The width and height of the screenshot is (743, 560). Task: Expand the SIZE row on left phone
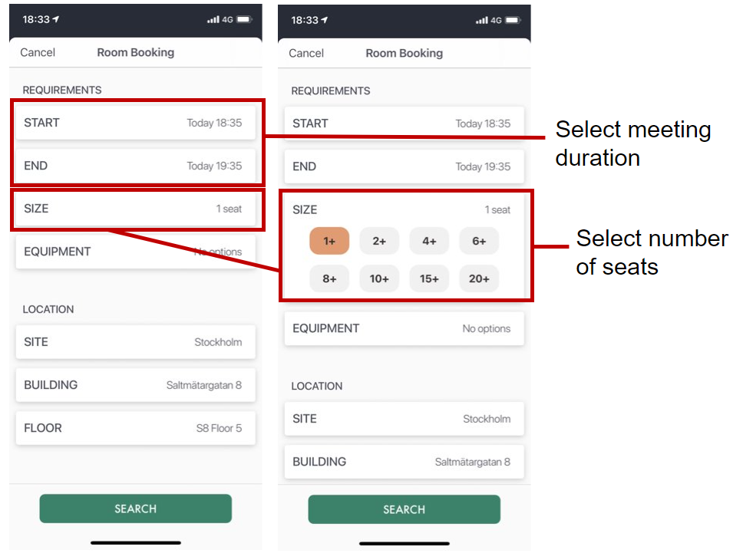click(136, 209)
